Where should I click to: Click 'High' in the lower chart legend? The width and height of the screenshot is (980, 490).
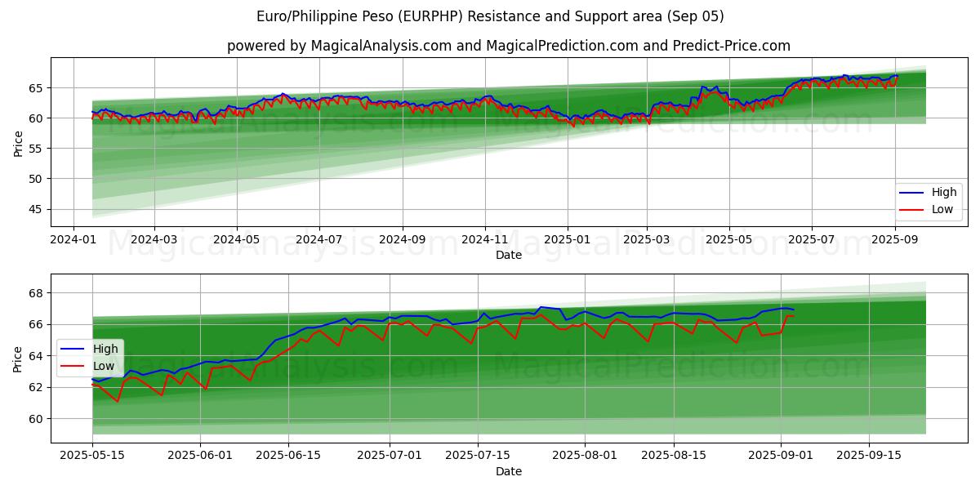pyautogui.click(x=105, y=349)
